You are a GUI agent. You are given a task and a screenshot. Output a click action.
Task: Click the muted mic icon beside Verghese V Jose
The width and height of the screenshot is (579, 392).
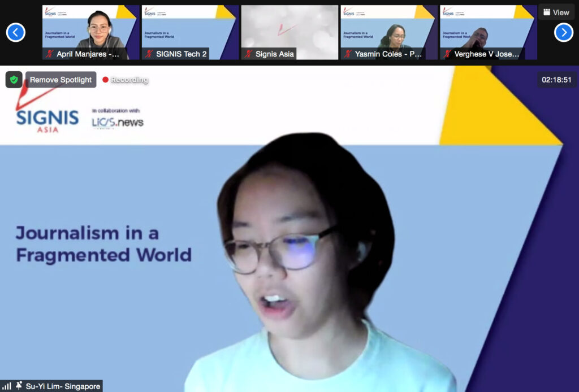[448, 54]
